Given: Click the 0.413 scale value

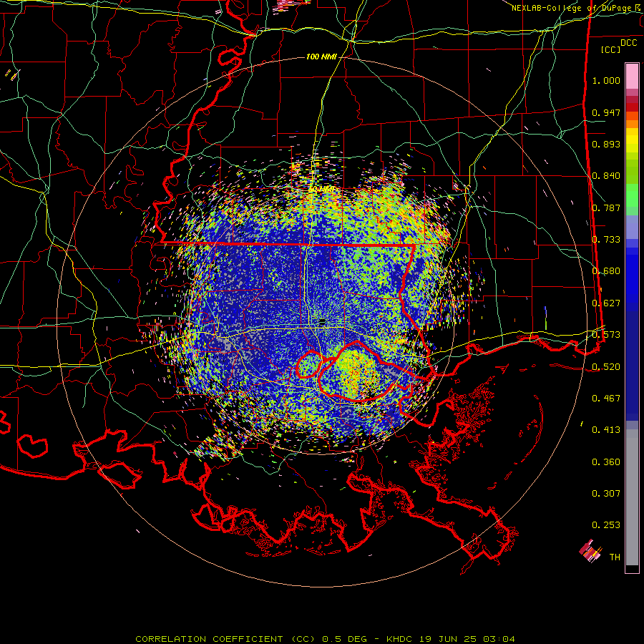Looking at the screenshot, I should coord(606,430).
